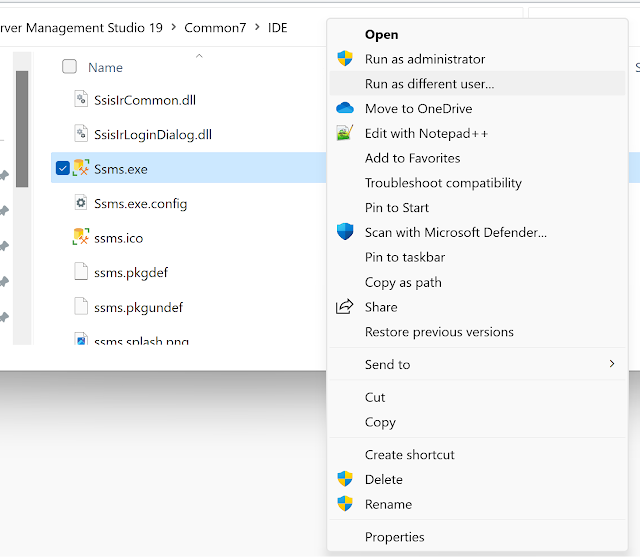
Task: Choose Scan with Microsoft Defender...
Action: coord(456,232)
